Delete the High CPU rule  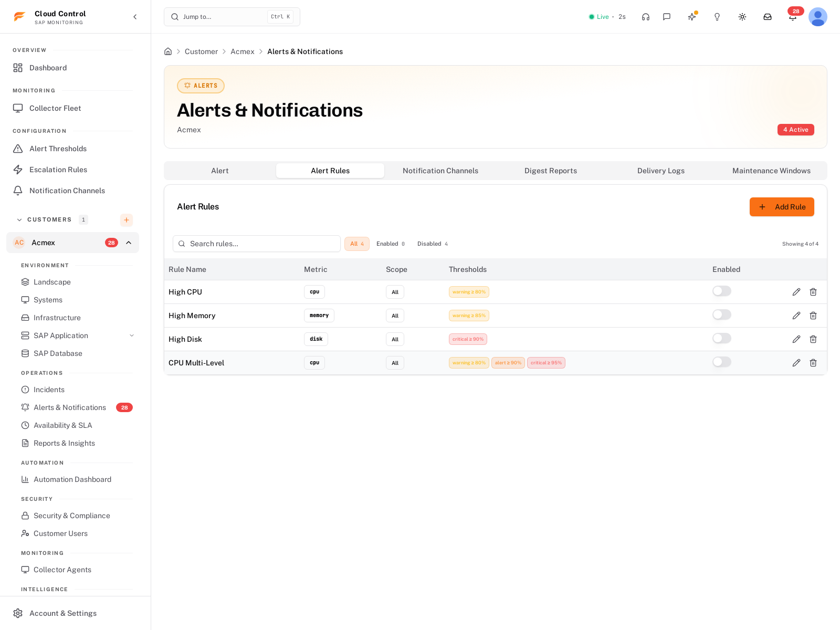pos(813,292)
